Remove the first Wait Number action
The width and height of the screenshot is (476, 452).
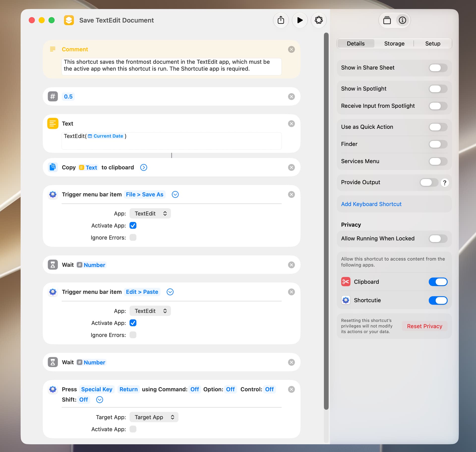click(291, 265)
